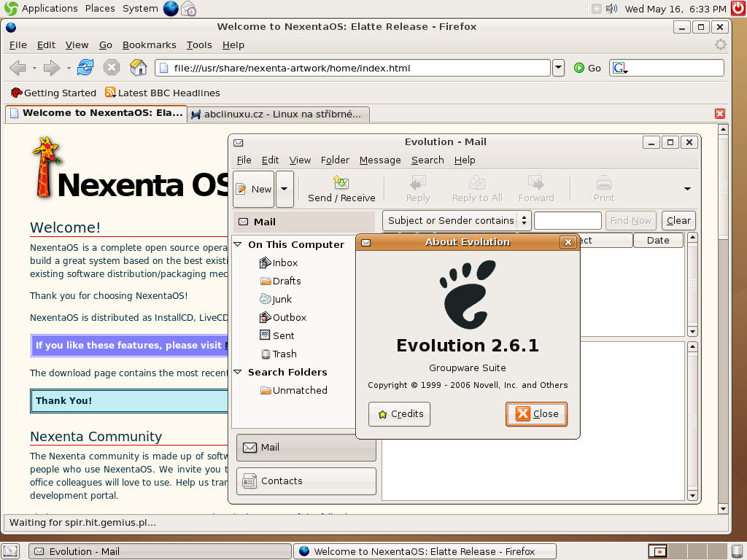The height and width of the screenshot is (560, 747).
Task: Click the Reply to All icon
Action: click(x=477, y=183)
